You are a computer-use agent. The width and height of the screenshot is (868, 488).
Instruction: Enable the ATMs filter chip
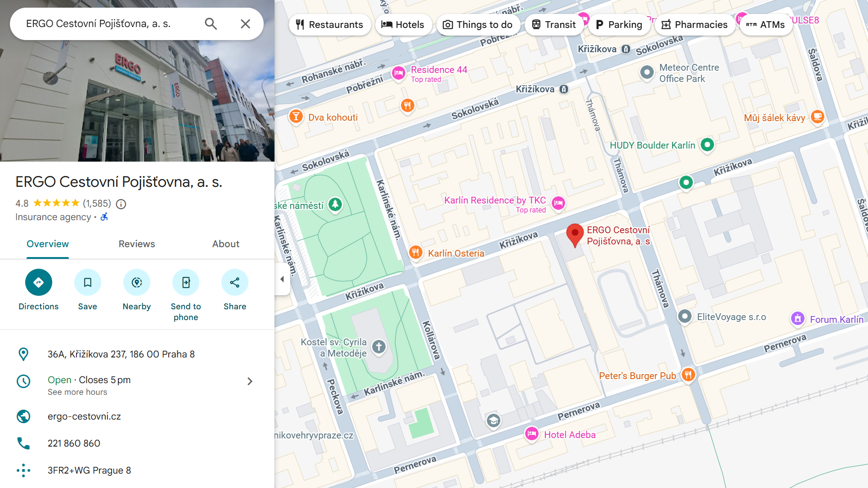765,25
